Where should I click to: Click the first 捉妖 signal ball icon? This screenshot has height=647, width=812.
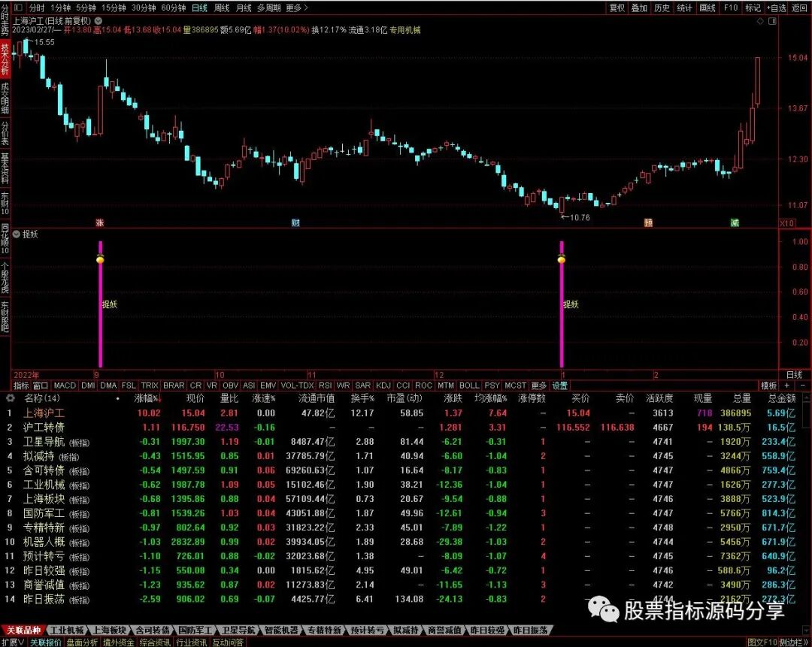(101, 258)
